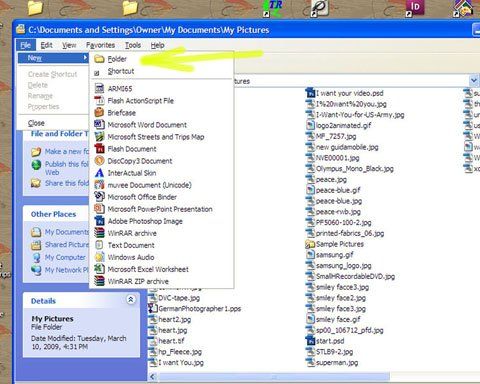Open the View menu
480x384 pixels.
point(69,45)
